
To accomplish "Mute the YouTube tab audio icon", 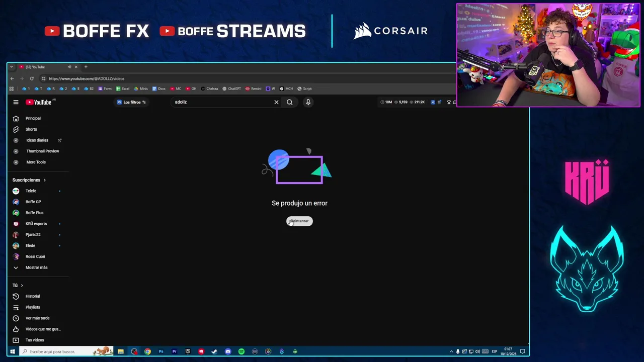I will tap(69, 67).
